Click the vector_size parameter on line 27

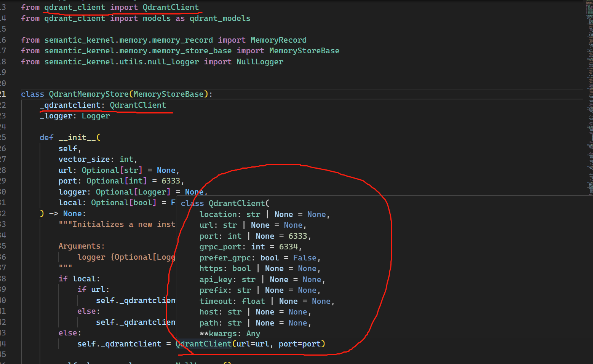(84, 159)
